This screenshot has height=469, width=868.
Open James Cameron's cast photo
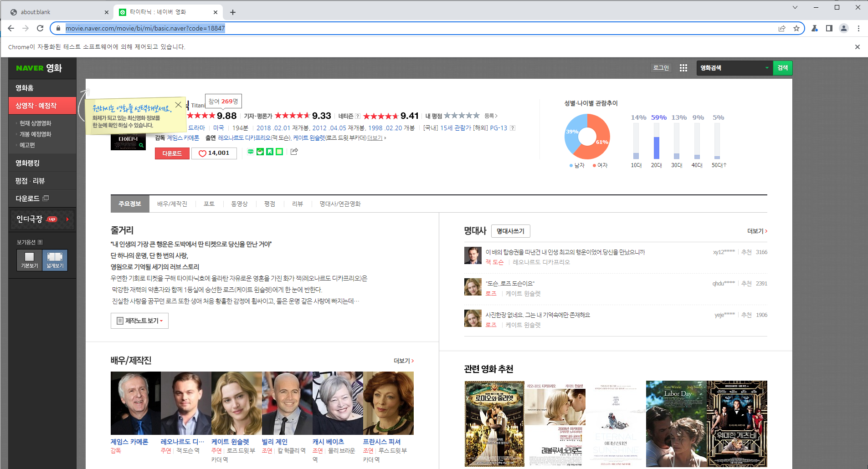pyautogui.click(x=135, y=403)
